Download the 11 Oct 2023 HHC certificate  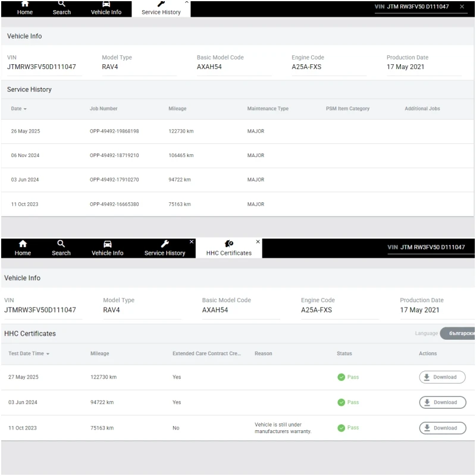coord(442,428)
